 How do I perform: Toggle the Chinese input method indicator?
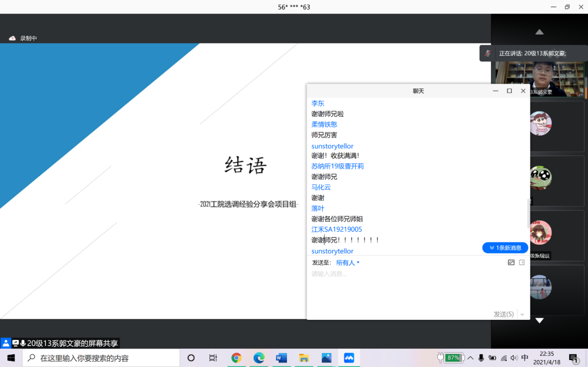point(525,358)
